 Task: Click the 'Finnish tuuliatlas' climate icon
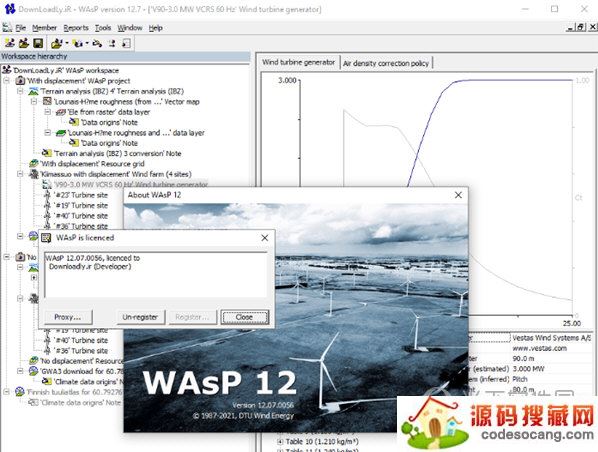(x=20, y=392)
